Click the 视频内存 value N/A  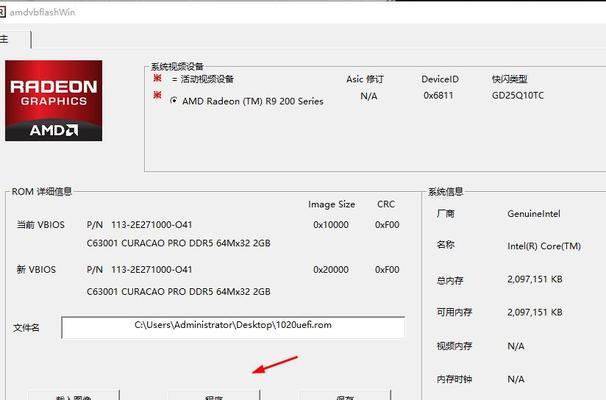516,346
